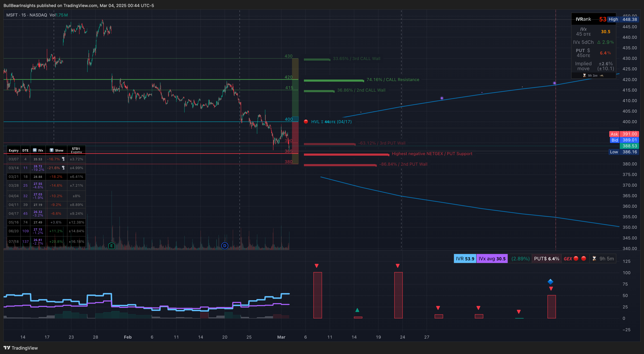
Task: Click the HVL 44DTE (04/17) label
Action: (331, 122)
